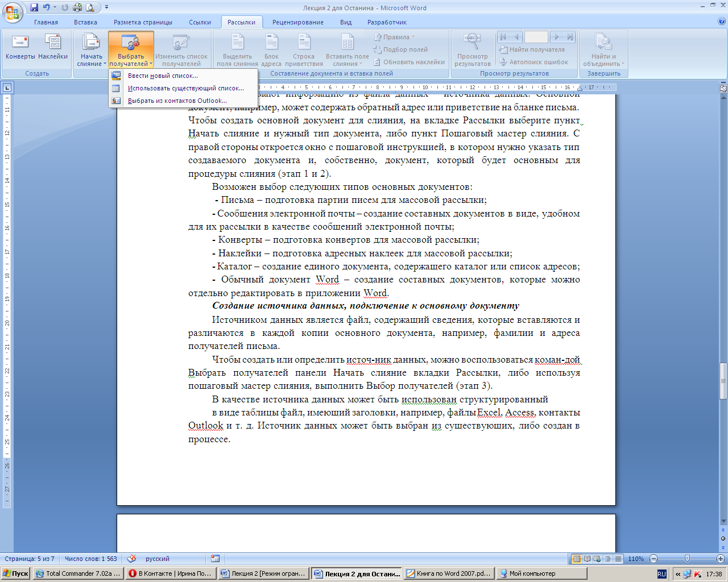Click Обновить наклейки button
Screen dimensions: 728x582
409,62
